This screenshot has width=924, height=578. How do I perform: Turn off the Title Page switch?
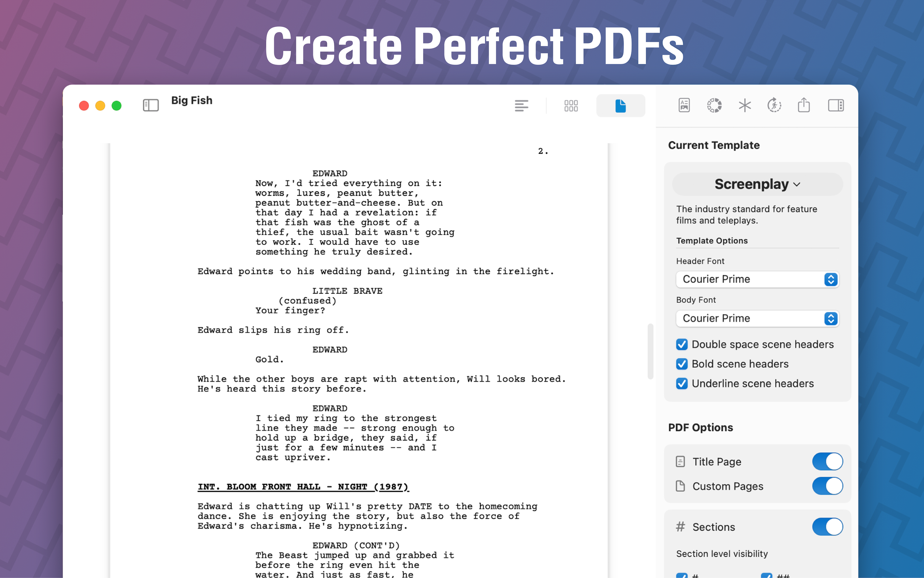(x=827, y=461)
